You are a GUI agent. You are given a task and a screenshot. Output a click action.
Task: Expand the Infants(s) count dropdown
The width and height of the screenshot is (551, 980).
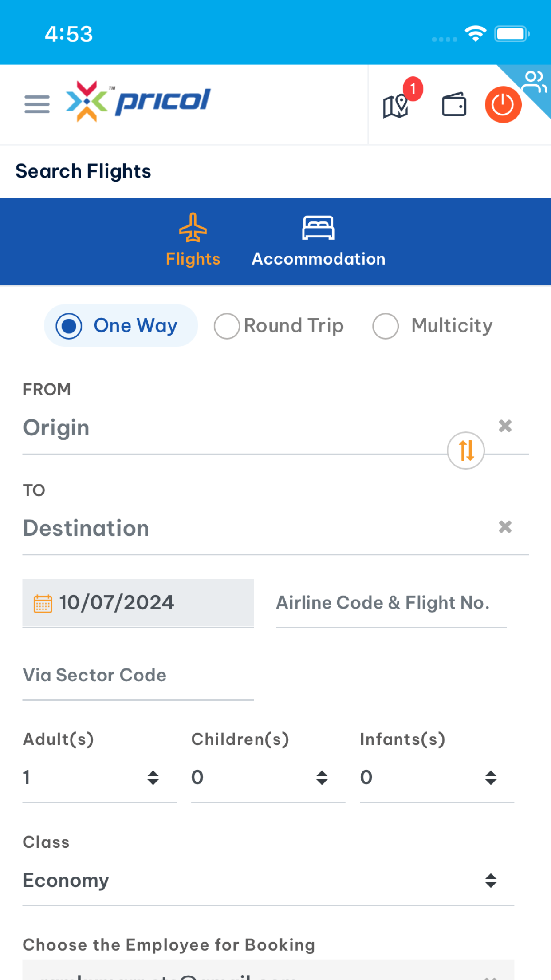(437, 778)
